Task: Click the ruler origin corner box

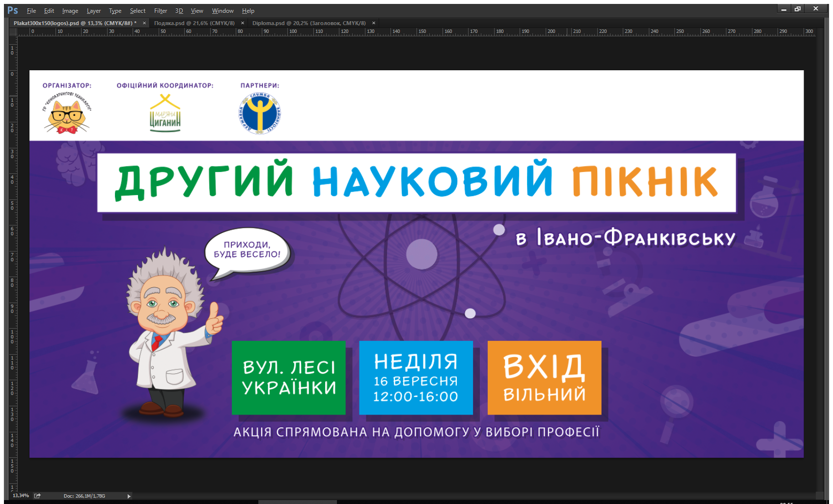Action: tap(13, 31)
